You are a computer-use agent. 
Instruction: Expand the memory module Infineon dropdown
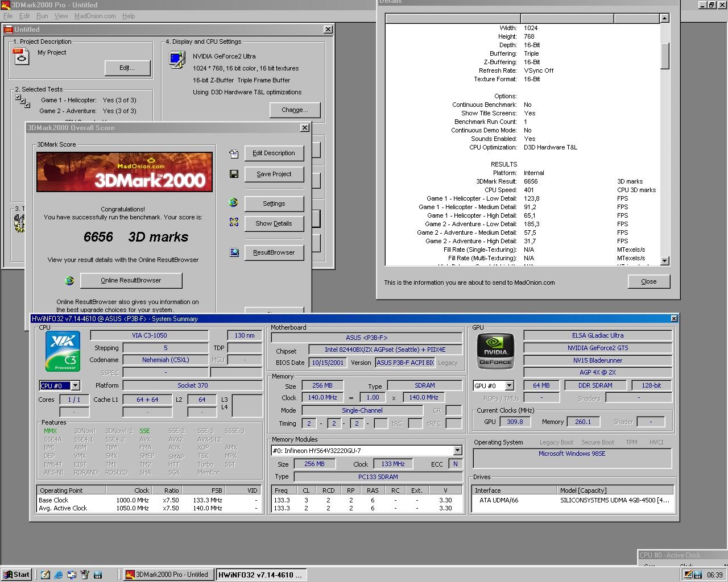click(457, 451)
